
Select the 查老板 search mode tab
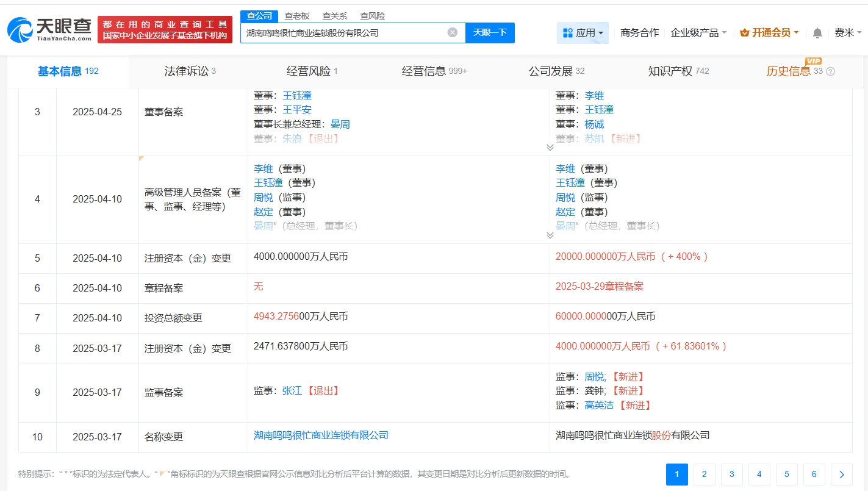[x=297, y=16]
